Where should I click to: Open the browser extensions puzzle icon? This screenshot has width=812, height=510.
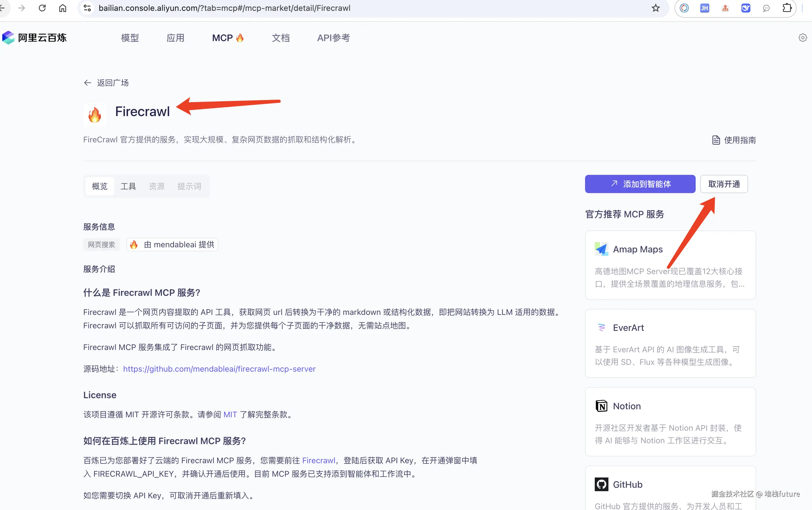click(787, 8)
